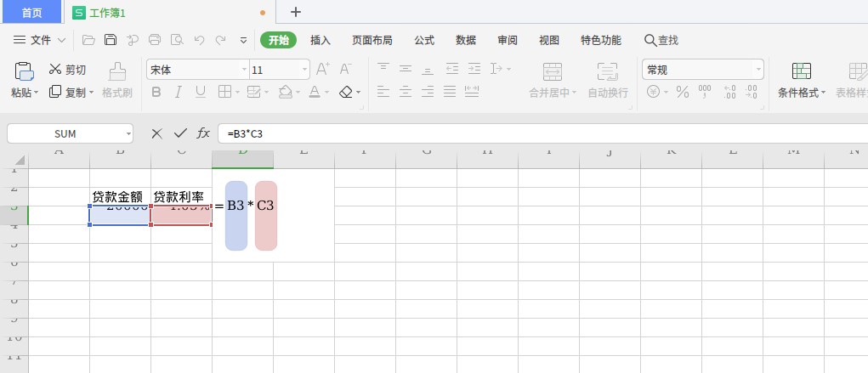
Task: Click the Print icon in quick toolbar
Action: 155,40
